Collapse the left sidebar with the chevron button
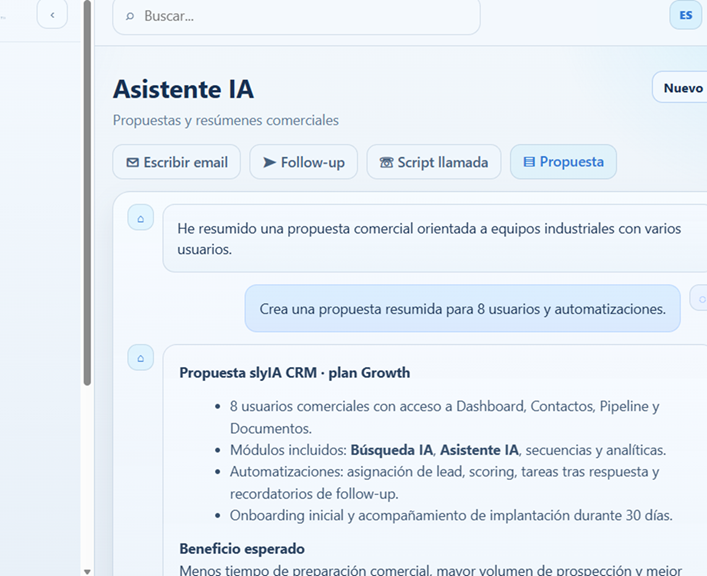The width and height of the screenshot is (707, 576). point(52,14)
